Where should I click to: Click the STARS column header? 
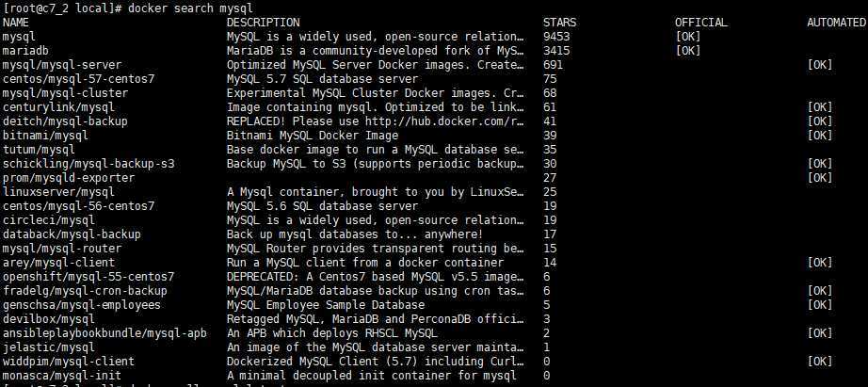(559, 23)
